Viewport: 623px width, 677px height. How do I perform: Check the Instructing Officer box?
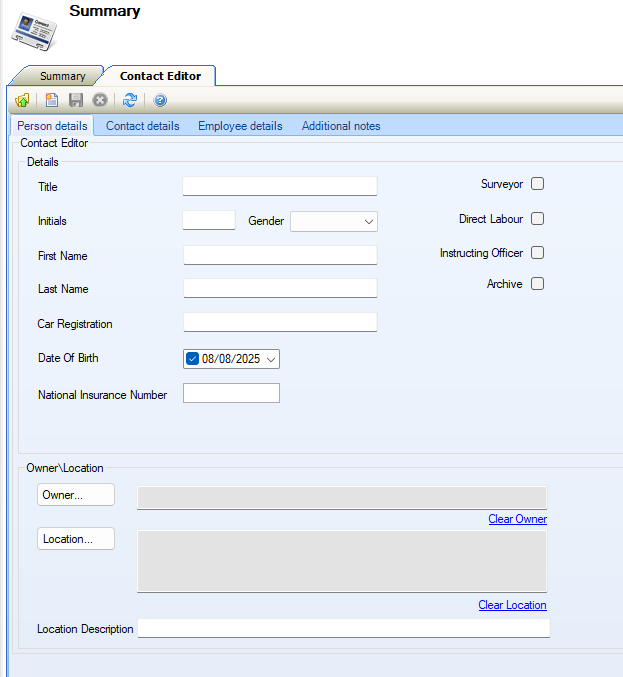(x=538, y=253)
